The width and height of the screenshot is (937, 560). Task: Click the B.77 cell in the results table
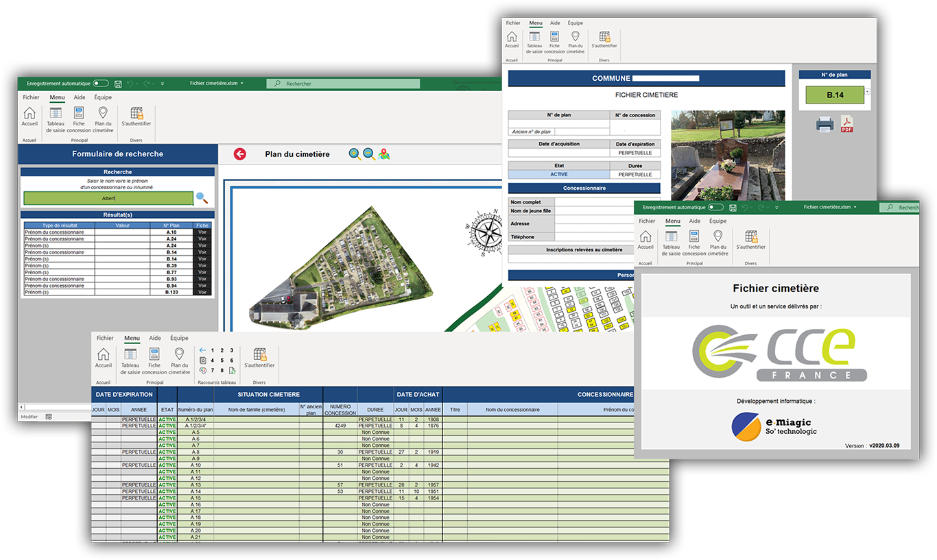(171, 272)
